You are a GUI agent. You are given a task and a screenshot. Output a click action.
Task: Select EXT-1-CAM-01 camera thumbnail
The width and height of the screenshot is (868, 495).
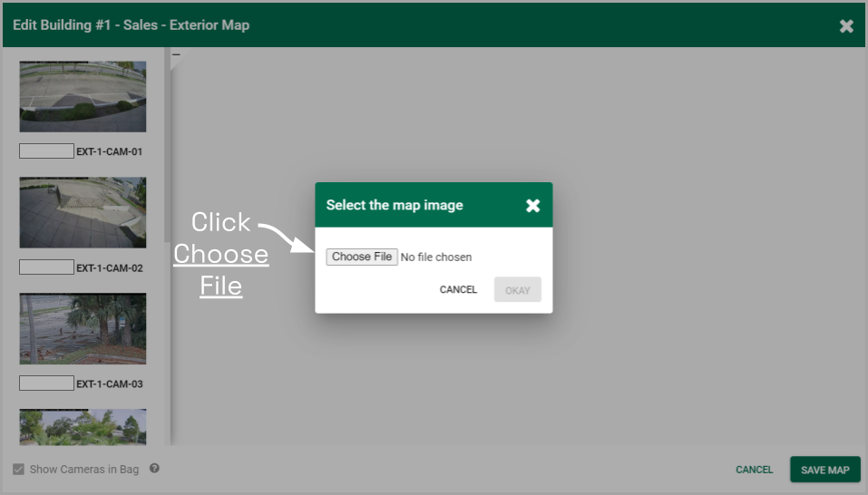click(x=83, y=96)
